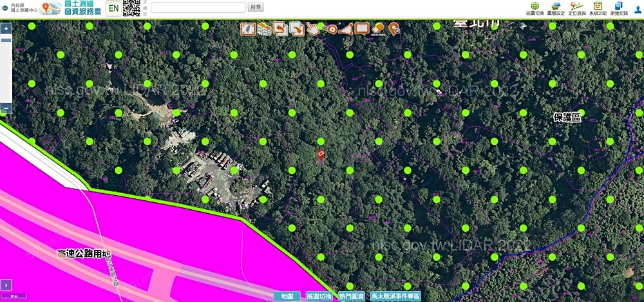
Task: Click the 搜尋 search button
Action: 256,7
